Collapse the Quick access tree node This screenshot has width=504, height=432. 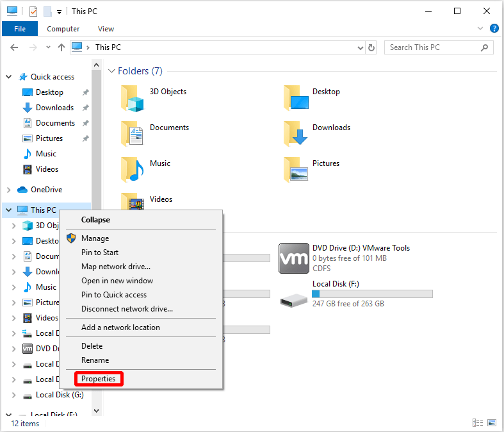click(9, 77)
